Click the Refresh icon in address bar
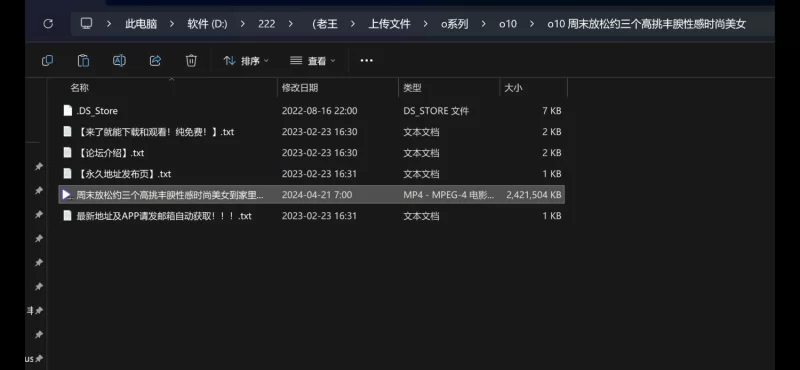Screen dimensions: 800x370 [48, 23]
